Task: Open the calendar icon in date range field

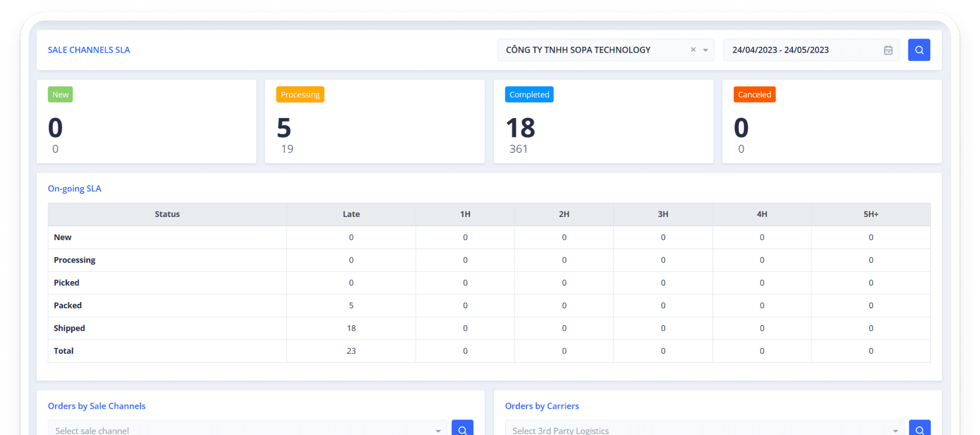Action: (888, 50)
